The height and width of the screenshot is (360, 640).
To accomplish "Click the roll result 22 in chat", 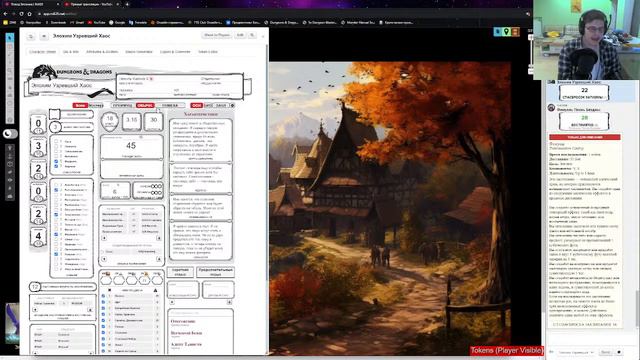I will pos(584,90).
